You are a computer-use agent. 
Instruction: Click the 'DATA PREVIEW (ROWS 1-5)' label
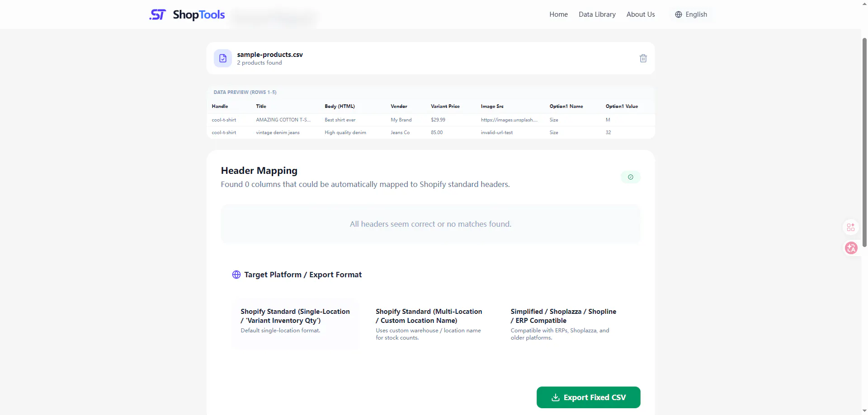click(245, 92)
